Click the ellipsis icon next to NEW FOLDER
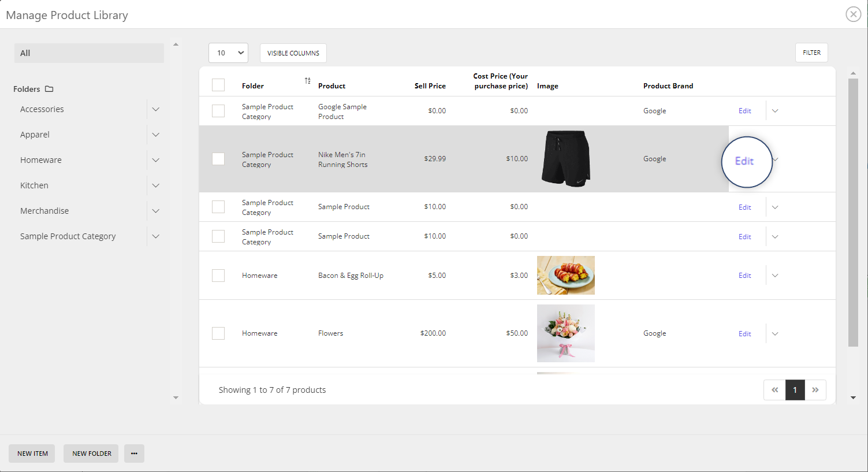The image size is (868, 472). coord(134,454)
